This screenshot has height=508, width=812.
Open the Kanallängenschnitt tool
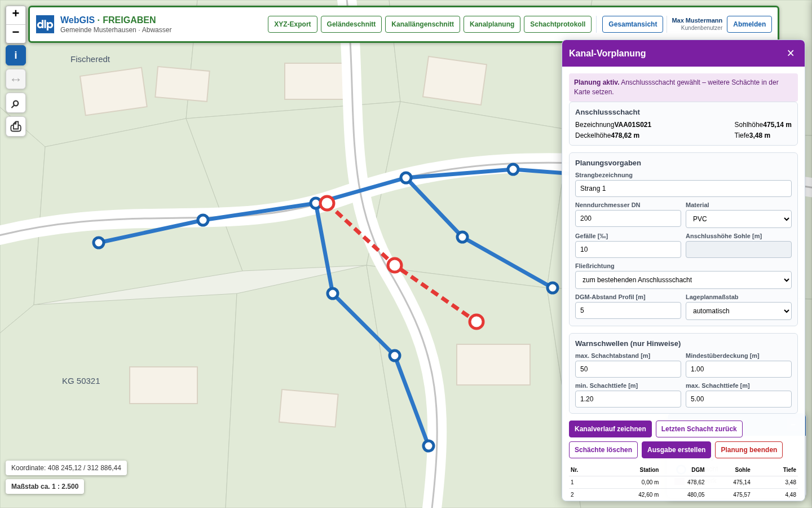pyautogui.click(x=422, y=24)
